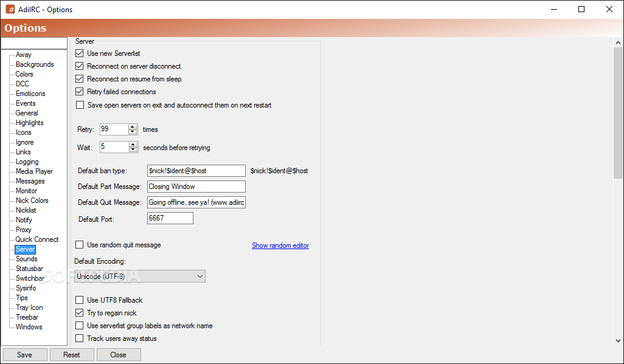Select Ignore in options tree
The width and height of the screenshot is (624, 364).
click(x=25, y=142)
